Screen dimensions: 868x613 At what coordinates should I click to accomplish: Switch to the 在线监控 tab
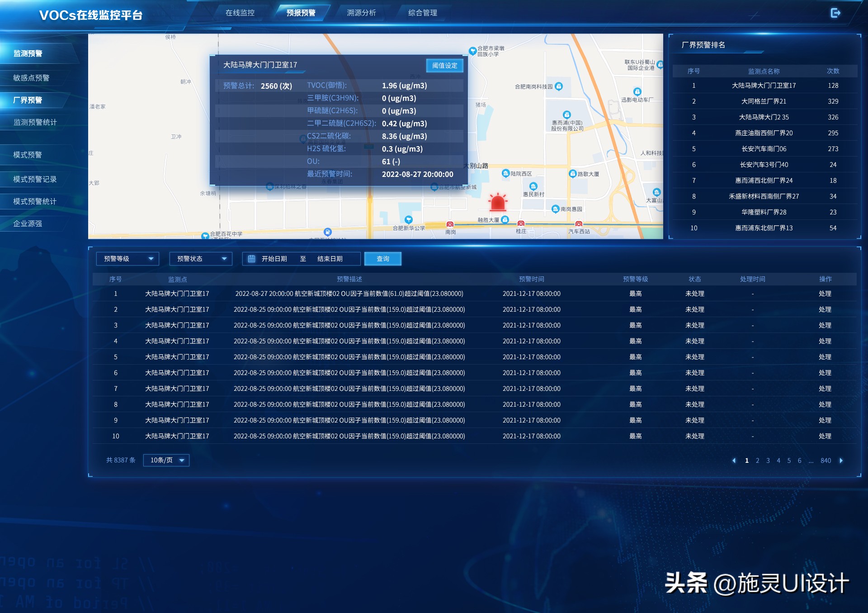pyautogui.click(x=240, y=13)
